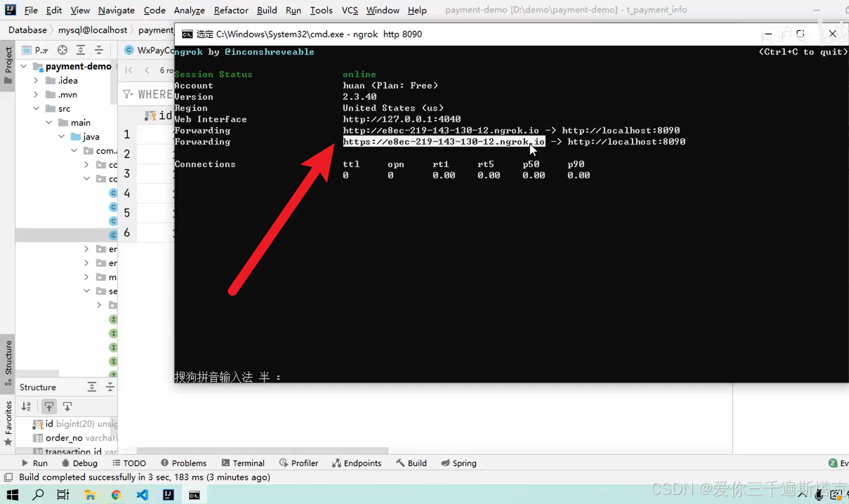Click the Select Opened File target icon
Image resolution: width=849 pixels, height=504 pixels.
tap(62, 50)
